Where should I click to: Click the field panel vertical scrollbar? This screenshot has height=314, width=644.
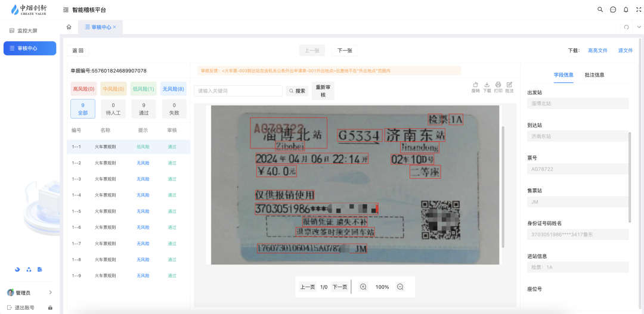coord(630,177)
